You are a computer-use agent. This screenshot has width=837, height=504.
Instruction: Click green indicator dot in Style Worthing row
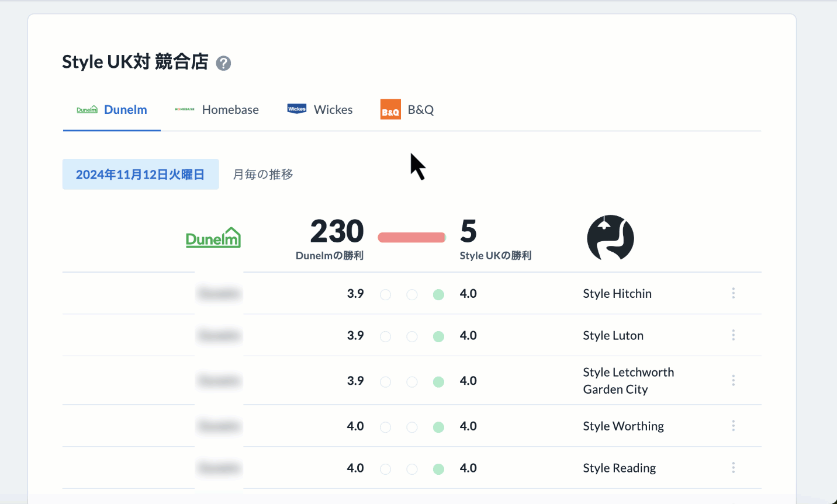(438, 427)
